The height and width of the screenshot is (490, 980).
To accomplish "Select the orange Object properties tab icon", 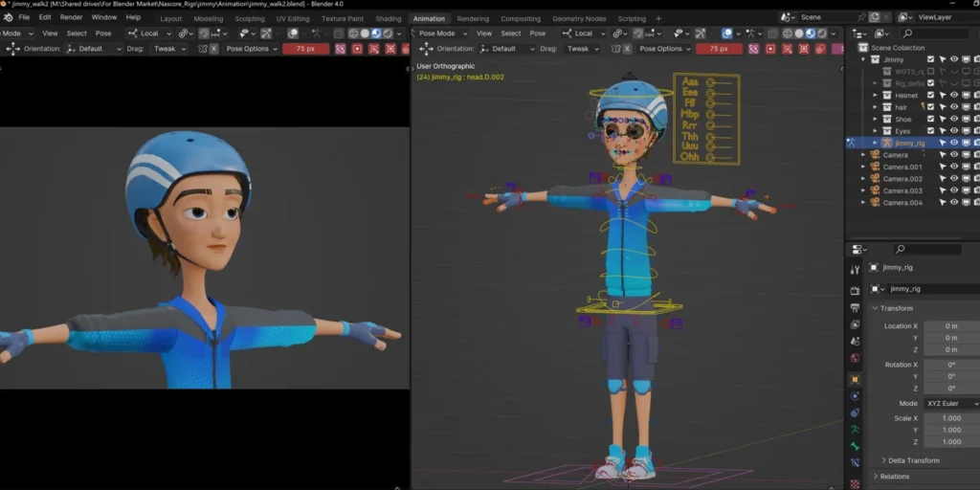I will pos(855,379).
